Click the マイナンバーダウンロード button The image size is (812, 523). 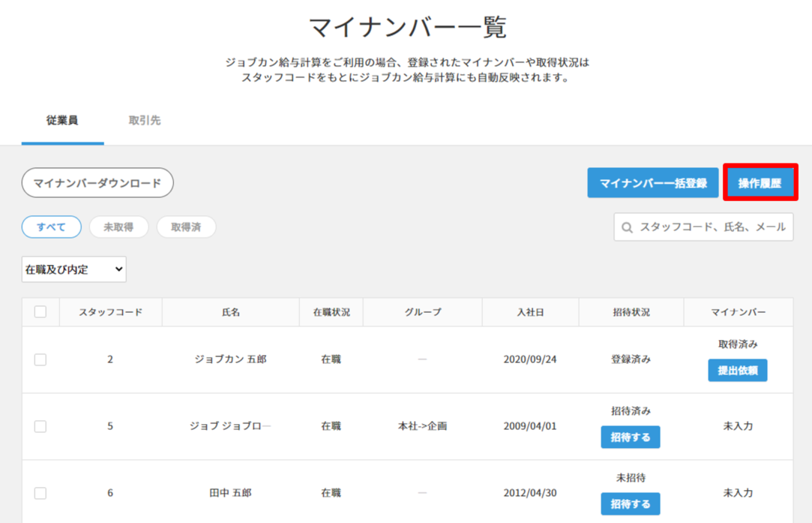(x=97, y=183)
